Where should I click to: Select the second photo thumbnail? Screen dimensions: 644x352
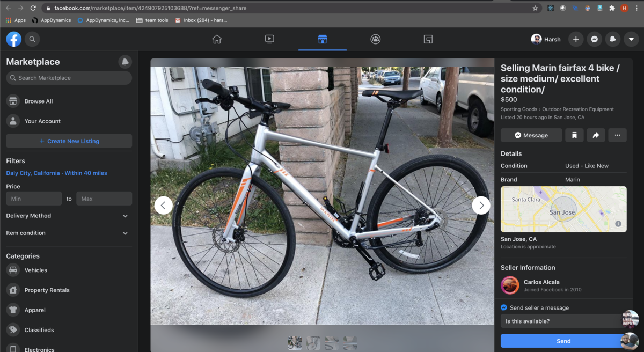(x=313, y=343)
